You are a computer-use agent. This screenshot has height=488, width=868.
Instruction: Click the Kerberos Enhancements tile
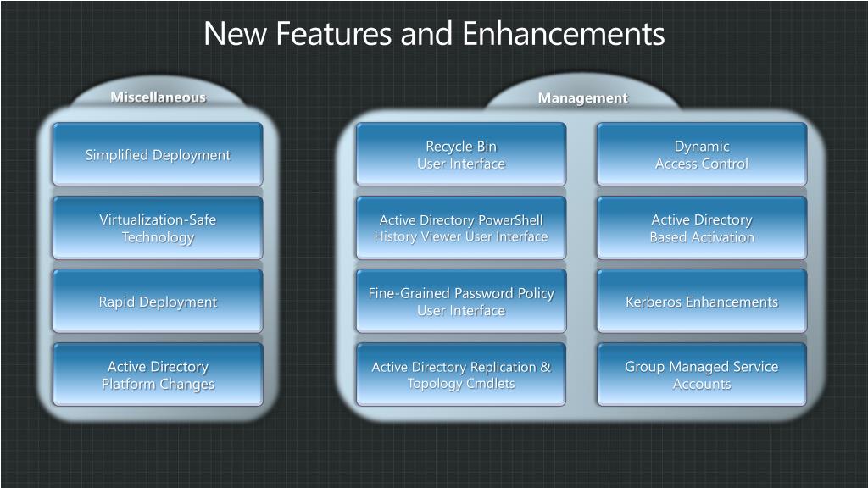pyautogui.click(x=702, y=302)
